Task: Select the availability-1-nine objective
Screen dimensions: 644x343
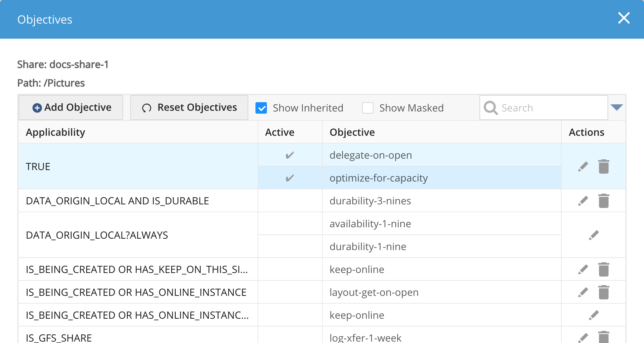Action: tap(442, 224)
